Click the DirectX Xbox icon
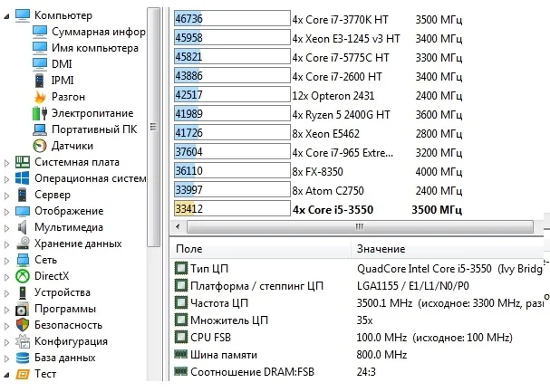 (23, 276)
